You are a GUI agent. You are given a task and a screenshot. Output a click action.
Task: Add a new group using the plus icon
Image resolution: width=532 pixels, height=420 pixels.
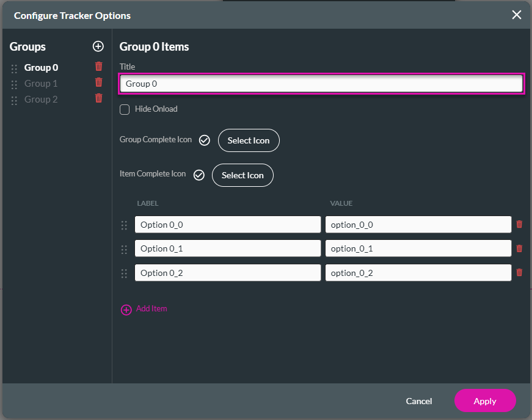98,46
